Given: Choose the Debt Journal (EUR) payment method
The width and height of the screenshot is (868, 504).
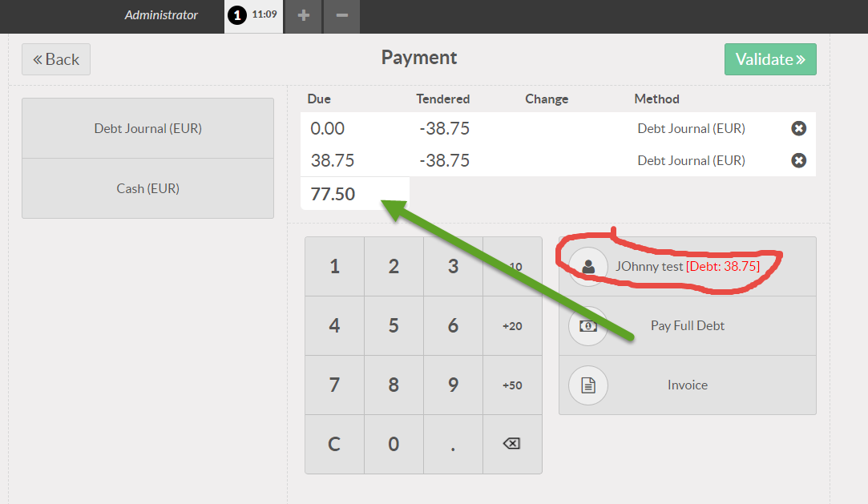Looking at the screenshot, I should (x=147, y=127).
